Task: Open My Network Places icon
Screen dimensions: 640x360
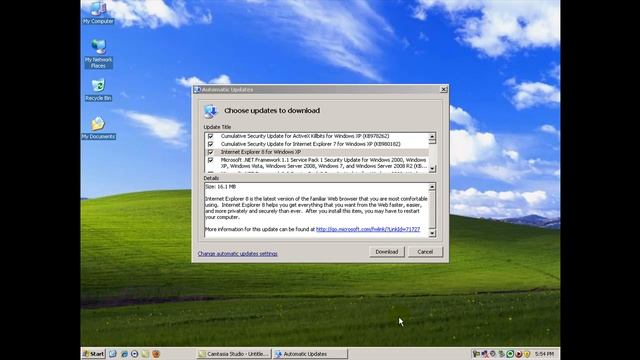Action: 98,53
